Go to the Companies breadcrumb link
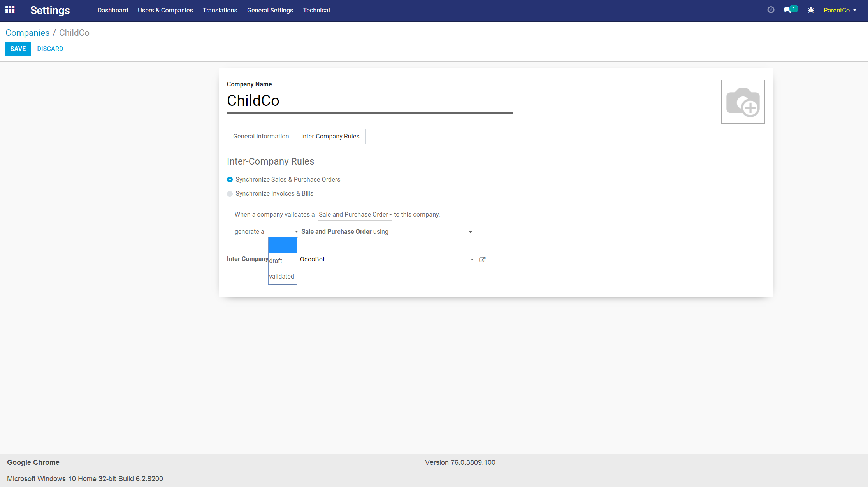 (27, 33)
